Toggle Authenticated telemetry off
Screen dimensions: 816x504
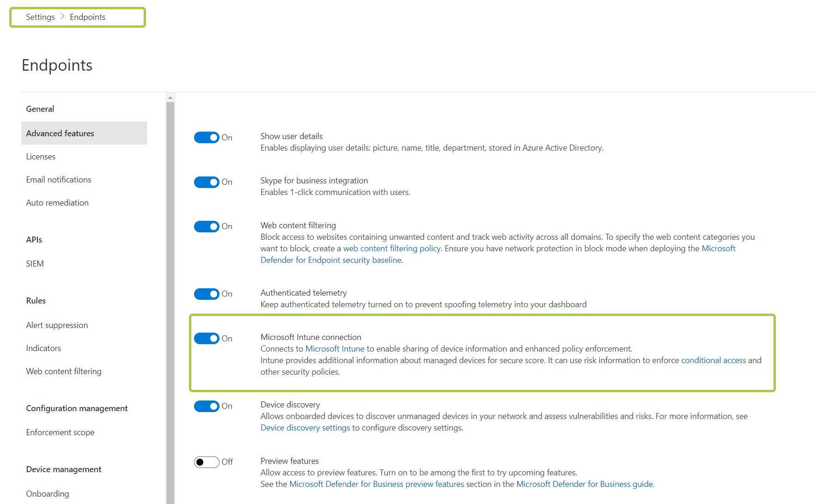(207, 294)
